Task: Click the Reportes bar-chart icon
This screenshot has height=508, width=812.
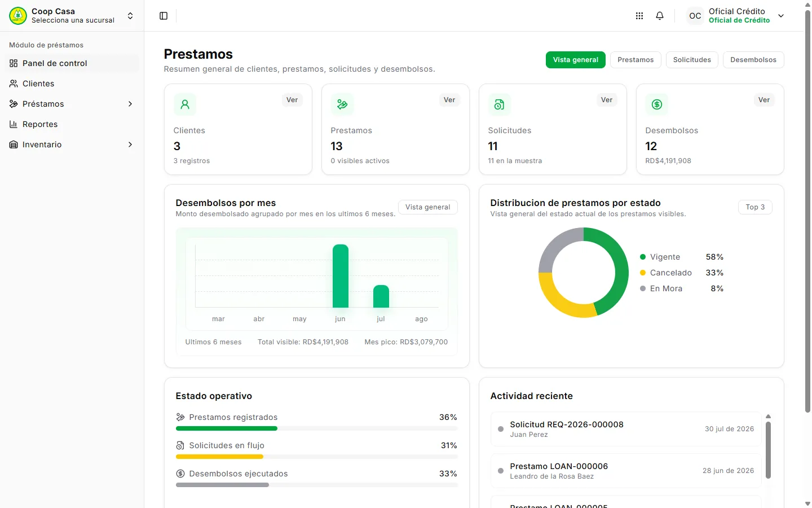Action: (x=14, y=124)
